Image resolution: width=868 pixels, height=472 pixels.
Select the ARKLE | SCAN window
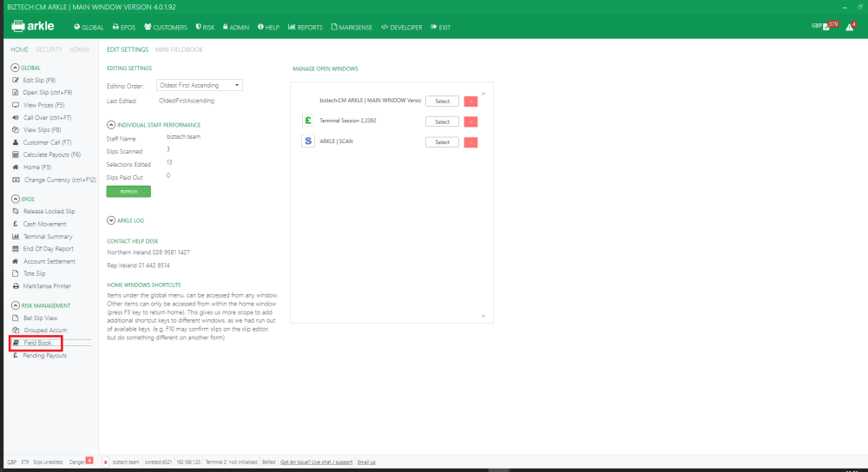(442, 142)
